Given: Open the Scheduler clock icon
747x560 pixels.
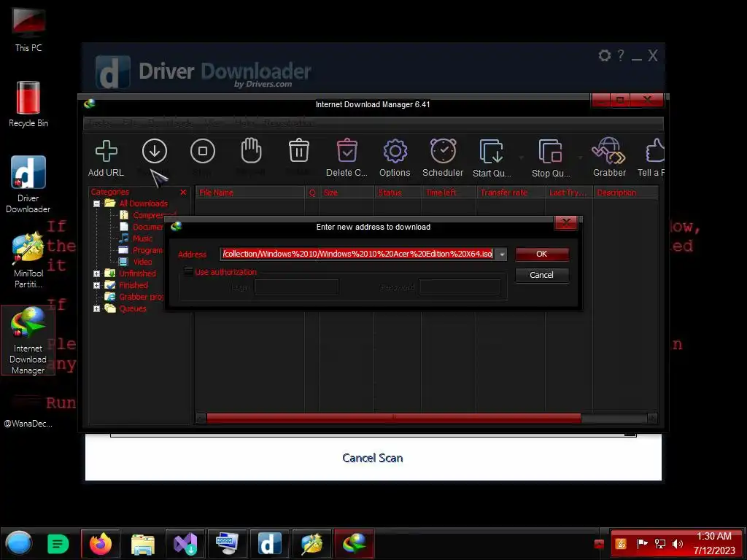Looking at the screenshot, I should [443, 151].
